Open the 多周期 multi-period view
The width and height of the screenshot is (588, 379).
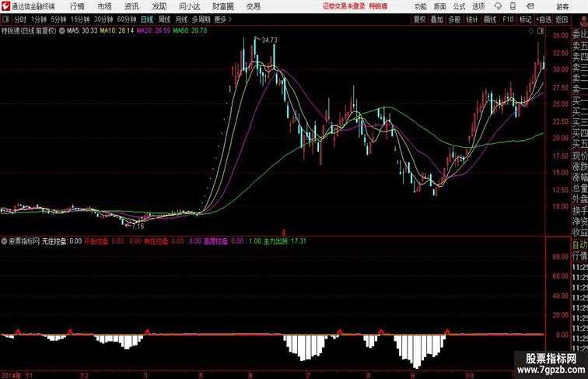(201, 19)
